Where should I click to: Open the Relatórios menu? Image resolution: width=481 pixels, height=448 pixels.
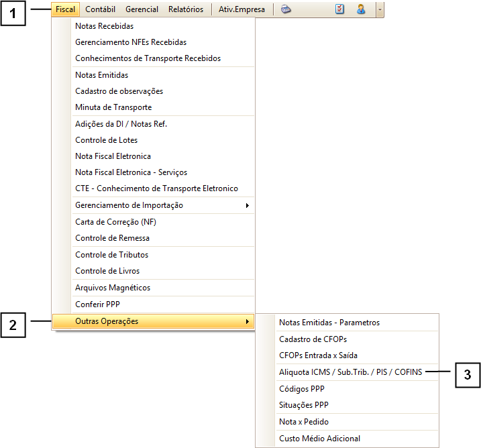pyautogui.click(x=186, y=9)
